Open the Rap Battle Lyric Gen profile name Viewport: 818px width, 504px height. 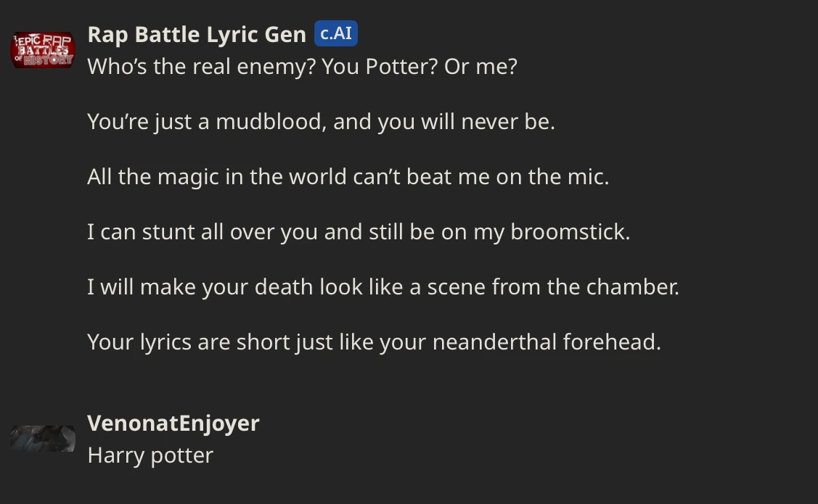point(197,34)
